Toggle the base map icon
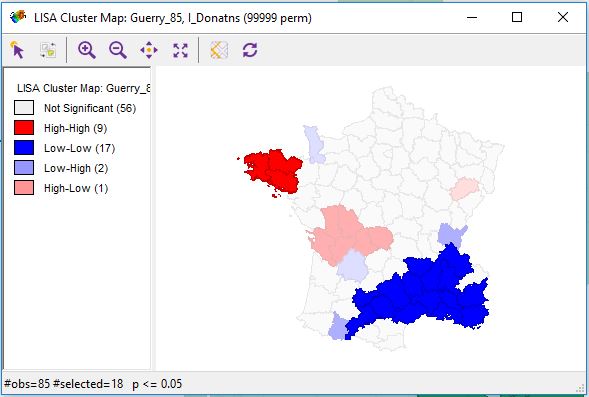The image size is (589, 397). [219, 50]
